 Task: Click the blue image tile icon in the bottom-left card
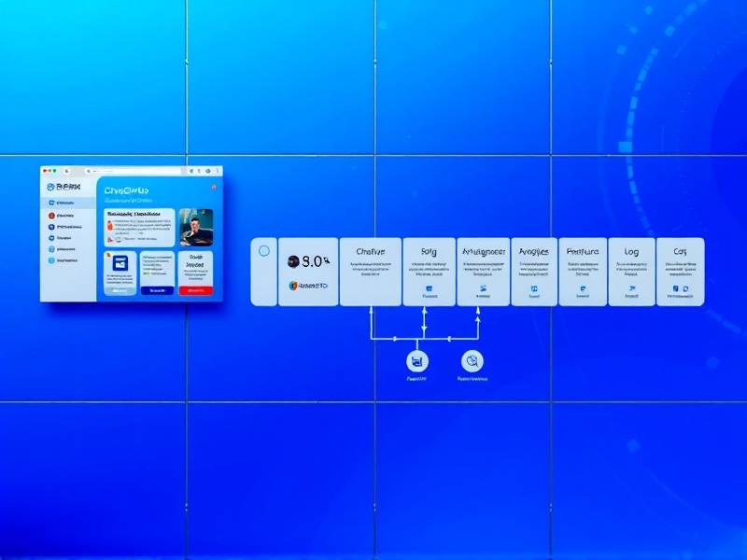[120, 265]
